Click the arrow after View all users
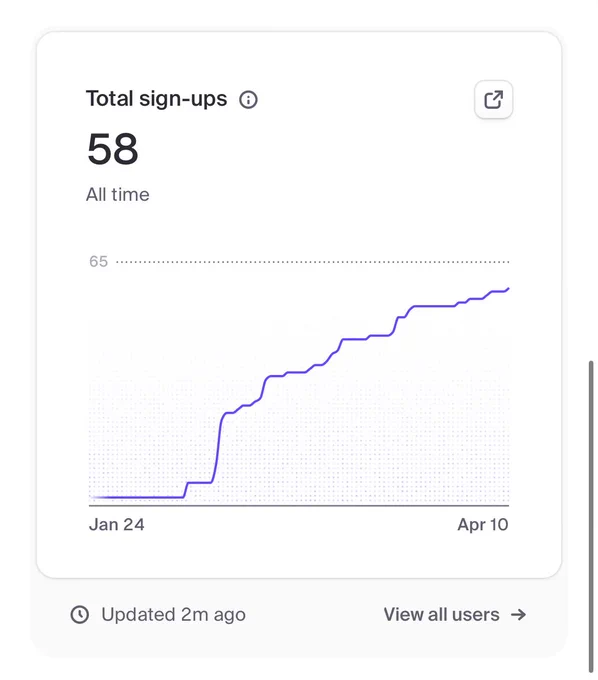The width and height of the screenshot is (598, 680). [x=519, y=615]
